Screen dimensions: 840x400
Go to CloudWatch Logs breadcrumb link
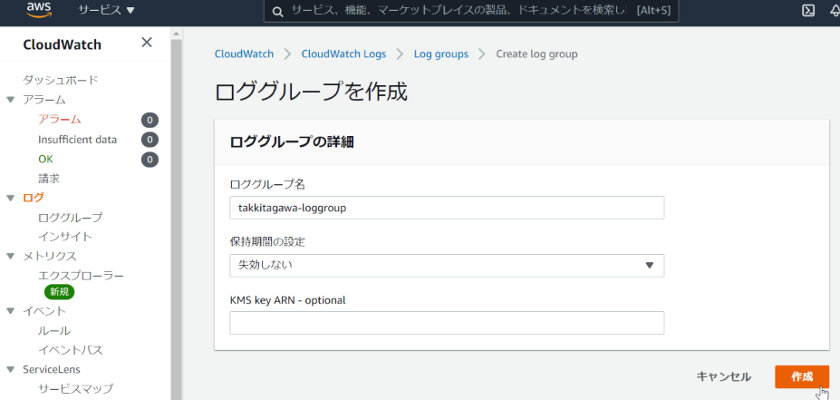pyautogui.click(x=343, y=54)
